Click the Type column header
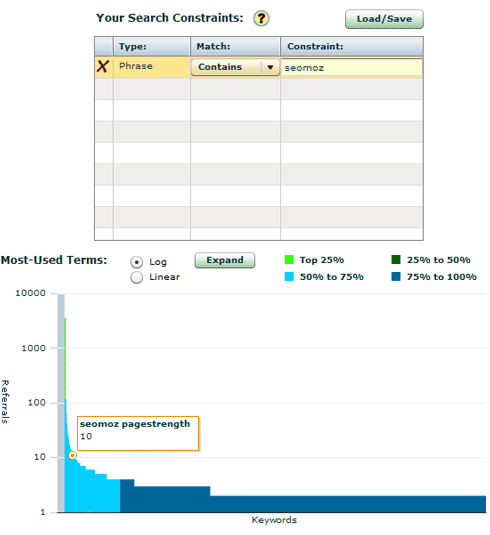The width and height of the screenshot is (490, 535). 152,46
